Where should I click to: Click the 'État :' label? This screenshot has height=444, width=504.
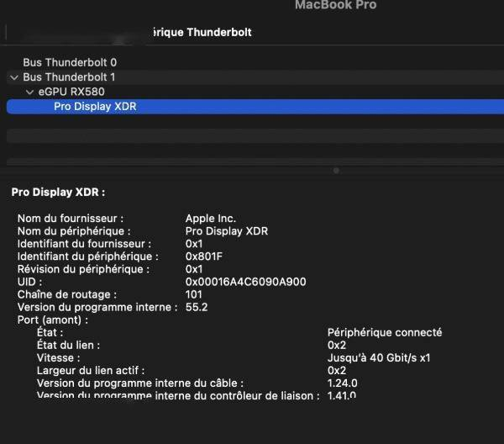point(50,332)
